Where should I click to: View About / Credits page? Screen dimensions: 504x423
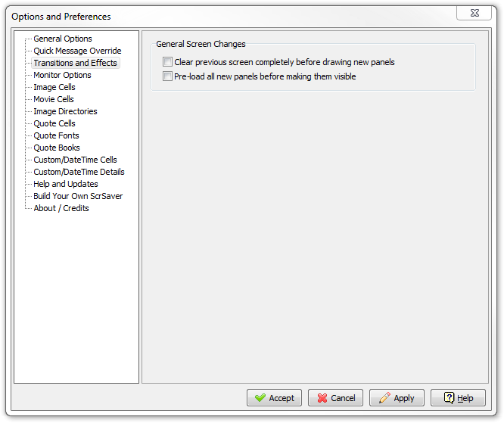(61, 208)
